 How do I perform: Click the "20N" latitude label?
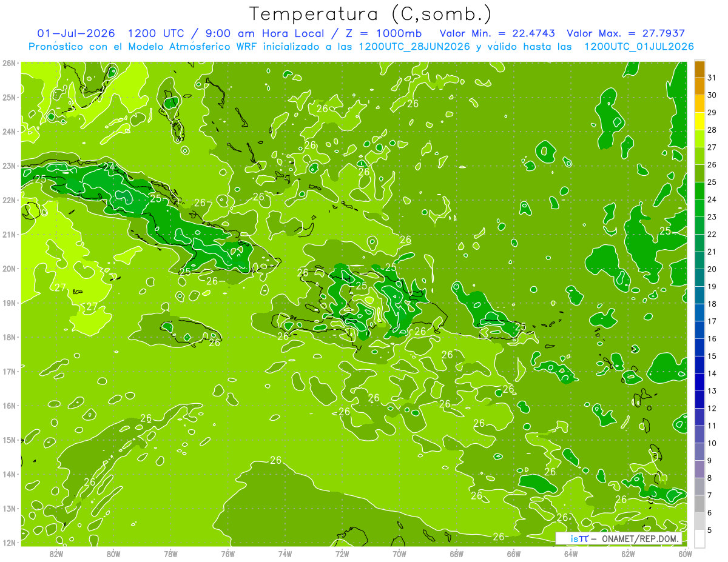(9, 269)
